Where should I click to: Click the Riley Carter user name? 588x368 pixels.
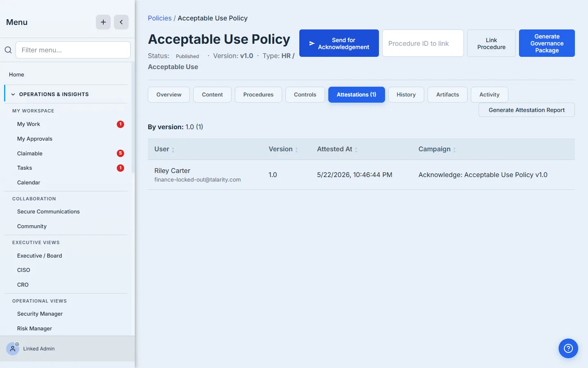pyautogui.click(x=172, y=171)
